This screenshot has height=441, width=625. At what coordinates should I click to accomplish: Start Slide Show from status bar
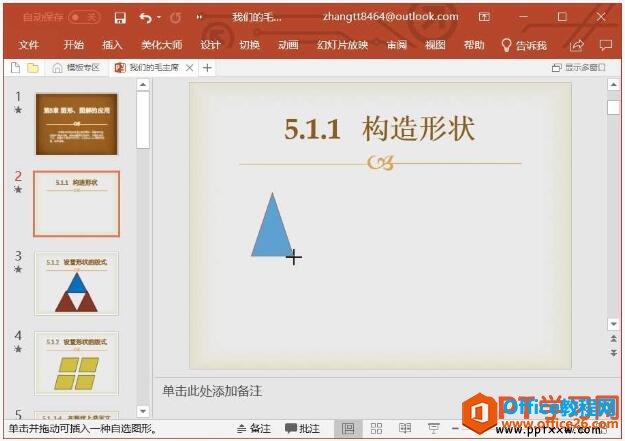tap(433, 429)
